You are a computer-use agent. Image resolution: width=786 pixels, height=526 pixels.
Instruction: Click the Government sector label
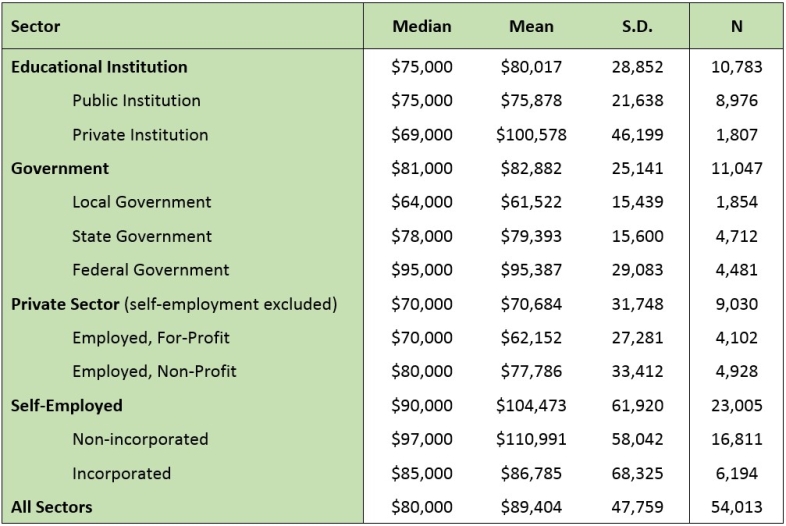(60, 168)
